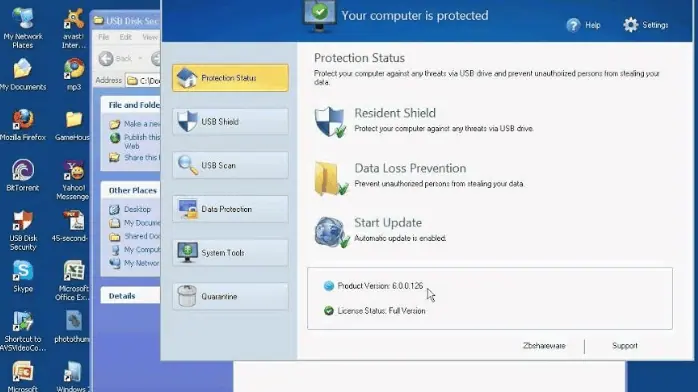Click 'License Status: Full Version' text

pyautogui.click(x=381, y=311)
